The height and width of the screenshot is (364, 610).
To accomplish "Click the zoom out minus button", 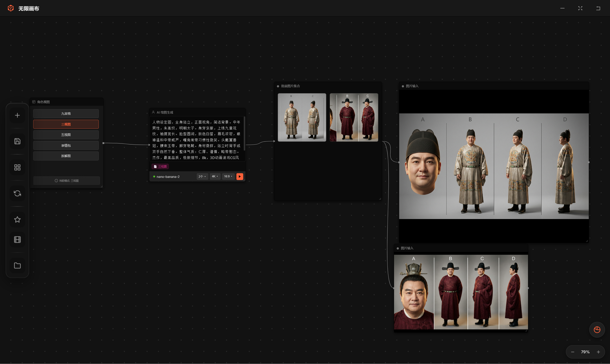I will click(x=572, y=352).
